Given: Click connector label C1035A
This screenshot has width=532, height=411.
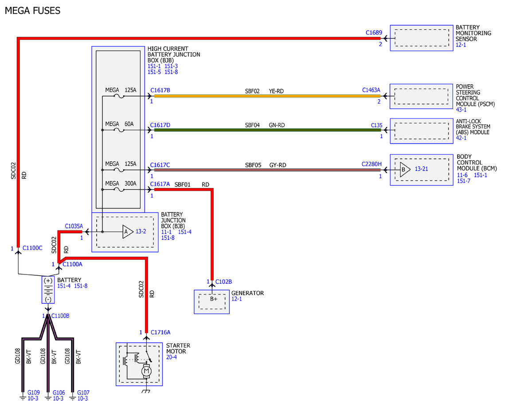Looking at the screenshot, I should (x=74, y=226).
